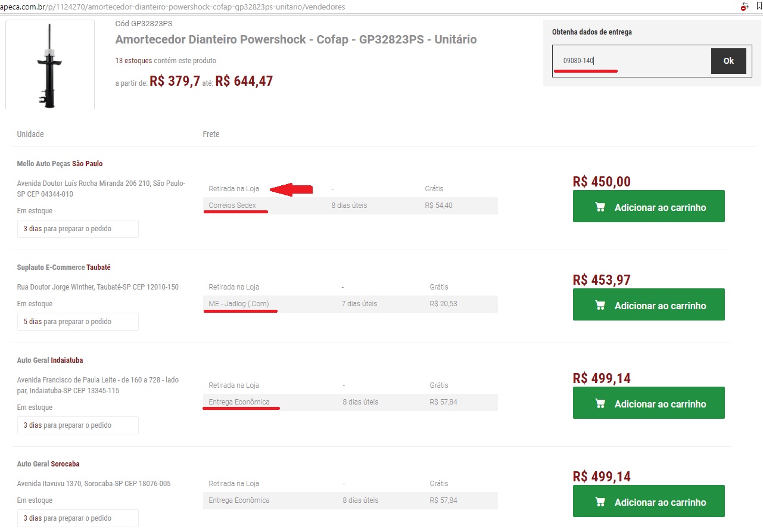Open the "13 estoques" link

click(x=133, y=61)
